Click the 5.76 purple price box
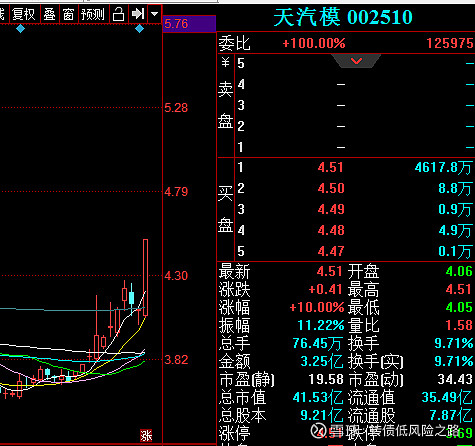Image resolution: width=475 pixels, height=446 pixels. pyautogui.click(x=189, y=24)
